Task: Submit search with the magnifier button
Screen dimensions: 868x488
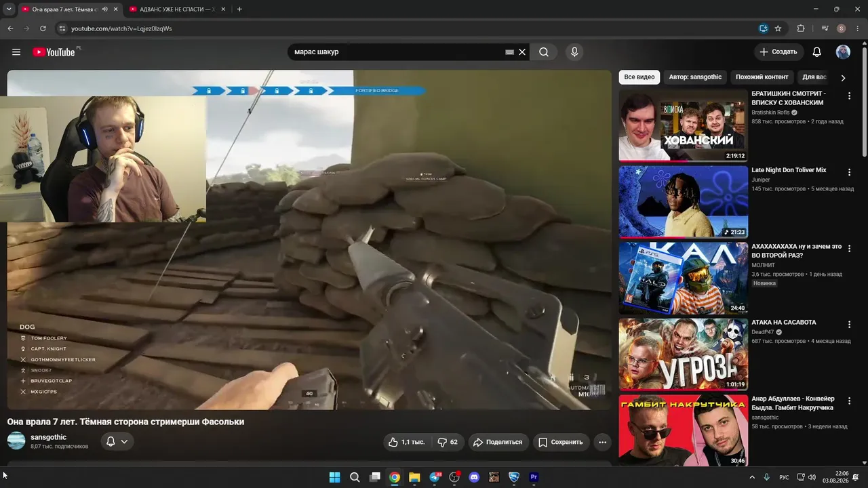Action: (544, 52)
